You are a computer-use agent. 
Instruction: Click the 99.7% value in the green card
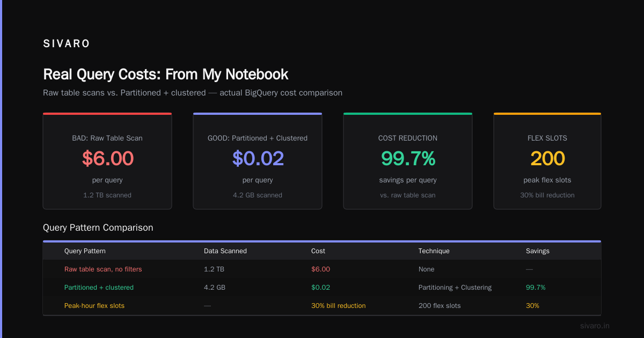408,158
